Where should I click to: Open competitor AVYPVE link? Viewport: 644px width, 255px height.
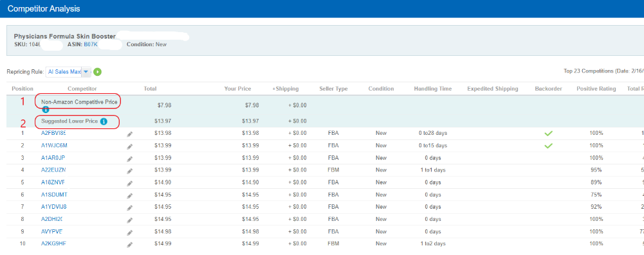(x=51, y=231)
